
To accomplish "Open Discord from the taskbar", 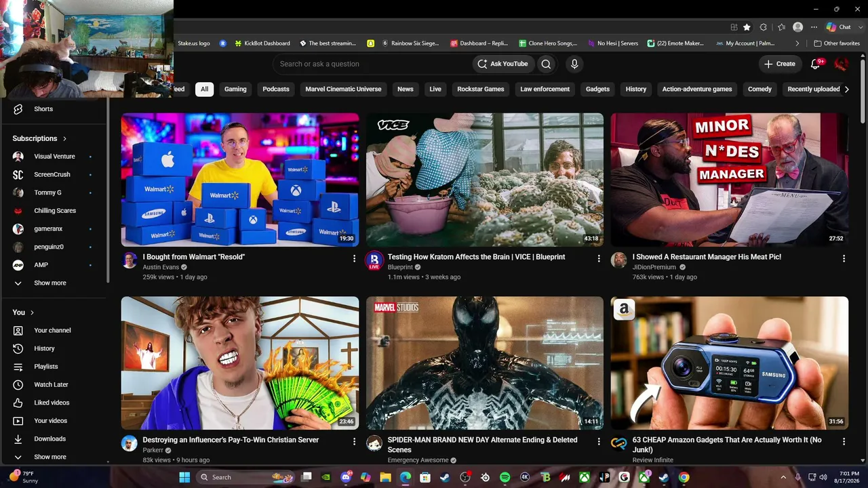I will (346, 477).
